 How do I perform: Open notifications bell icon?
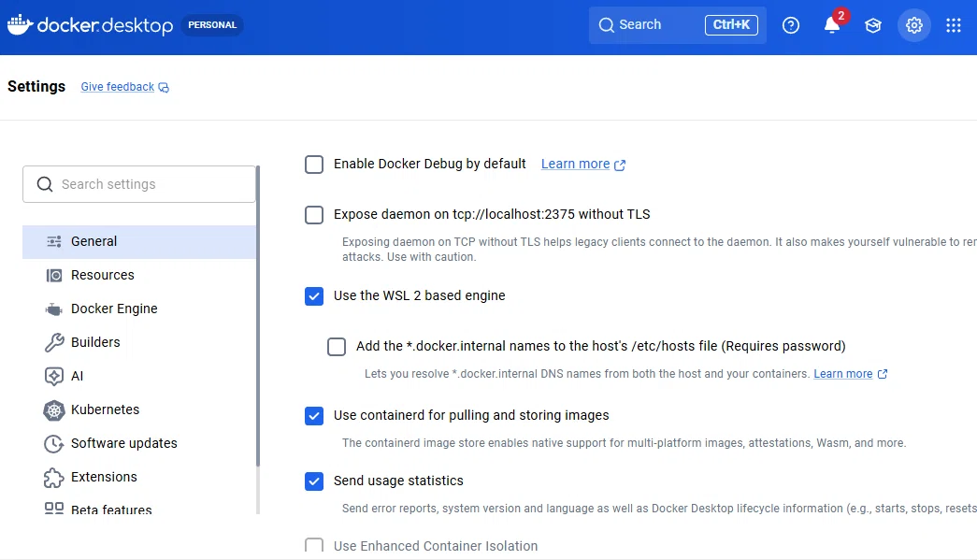pyautogui.click(x=832, y=25)
